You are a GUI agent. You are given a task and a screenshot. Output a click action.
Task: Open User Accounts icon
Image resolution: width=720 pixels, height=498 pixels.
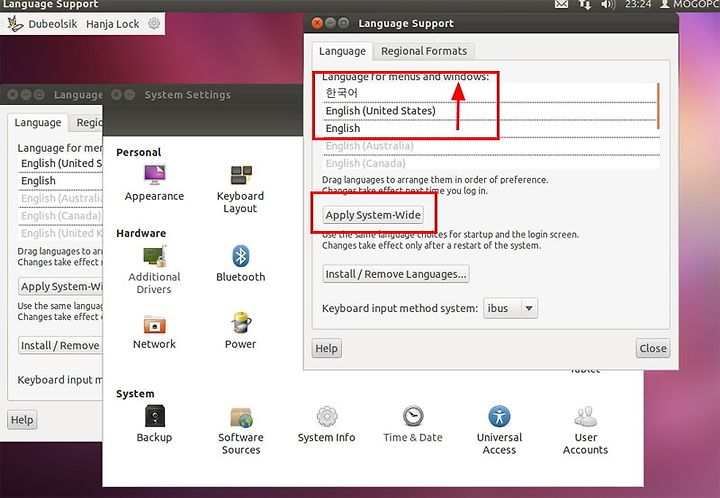(x=585, y=417)
